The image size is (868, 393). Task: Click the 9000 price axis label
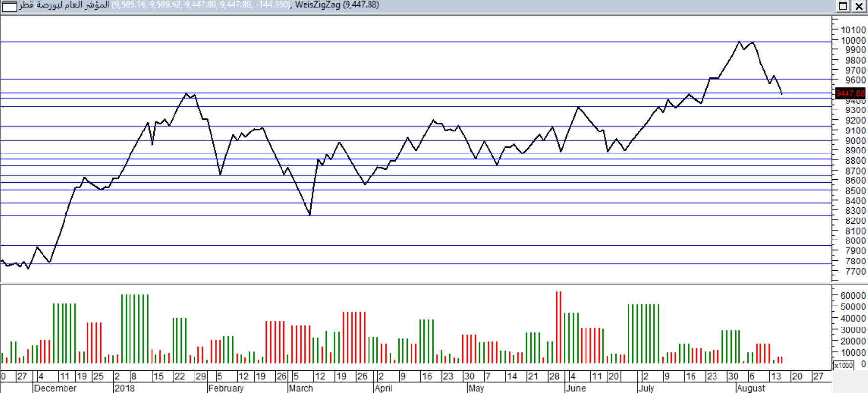tap(855, 140)
